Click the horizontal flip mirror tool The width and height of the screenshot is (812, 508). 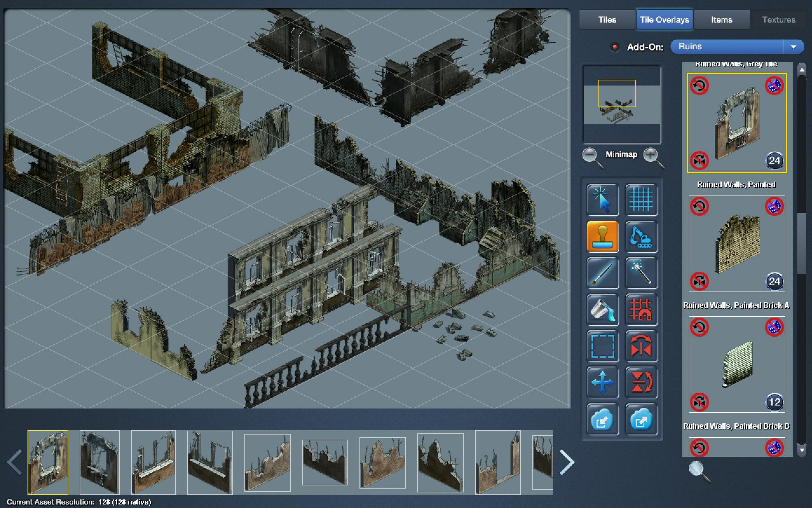[641, 346]
